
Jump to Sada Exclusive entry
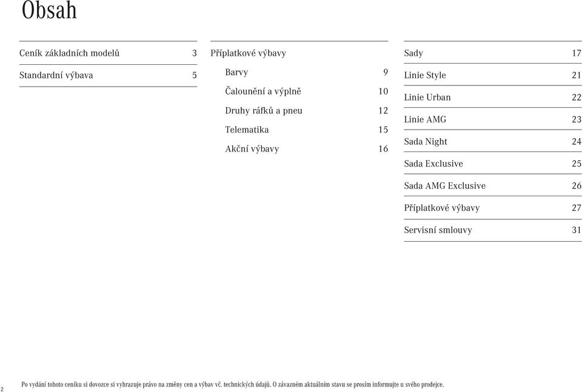tap(492, 164)
